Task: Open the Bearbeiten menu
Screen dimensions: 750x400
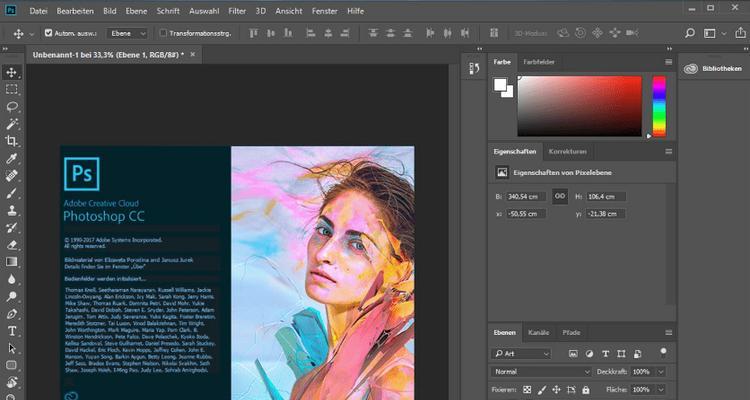Action: (75, 11)
